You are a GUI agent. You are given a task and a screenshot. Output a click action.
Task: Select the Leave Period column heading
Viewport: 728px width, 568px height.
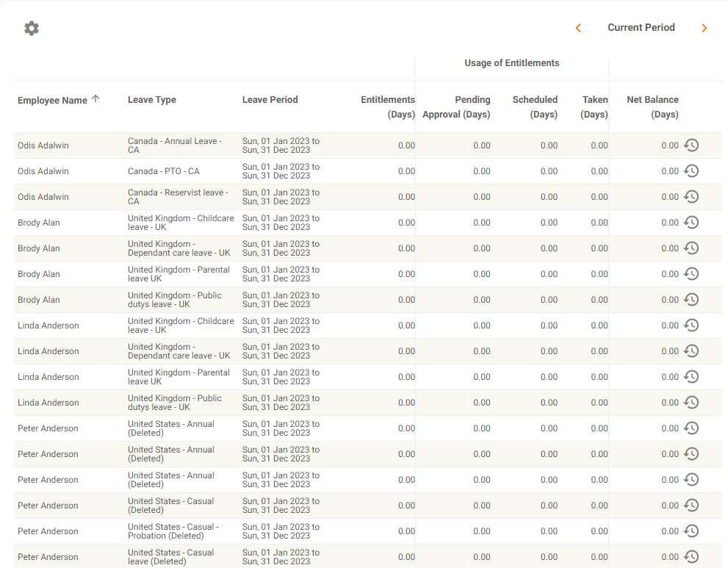(270, 100)
